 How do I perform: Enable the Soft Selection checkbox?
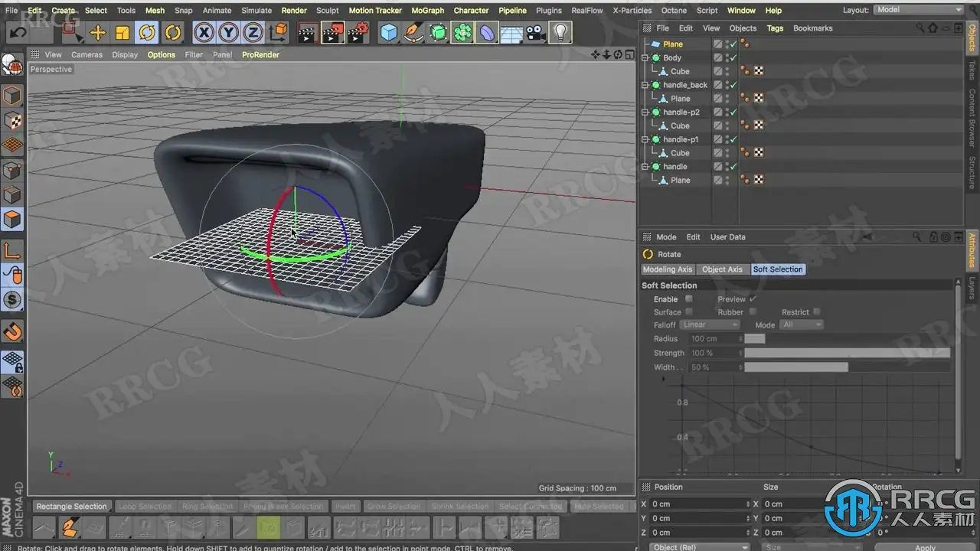tap(689, 299)
